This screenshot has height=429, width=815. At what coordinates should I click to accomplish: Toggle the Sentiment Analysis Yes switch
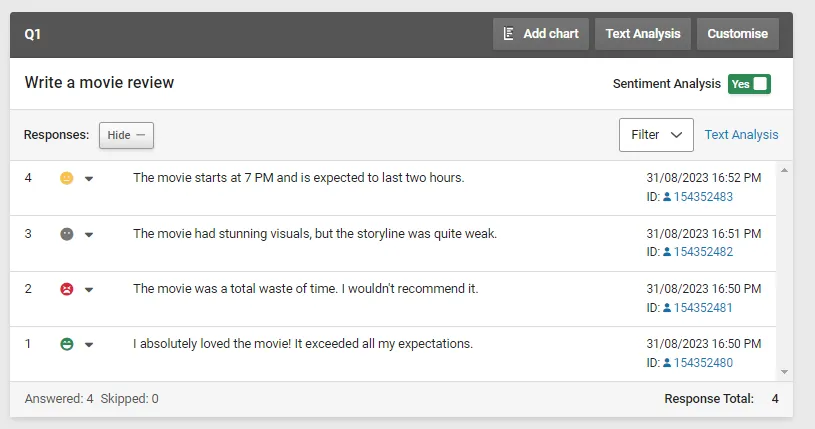(749, 84)
